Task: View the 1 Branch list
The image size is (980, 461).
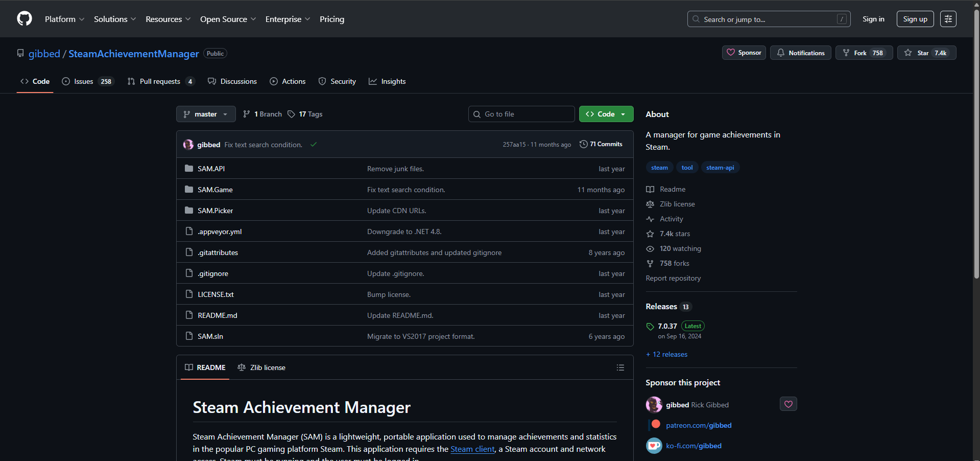Action: point(262,114)
